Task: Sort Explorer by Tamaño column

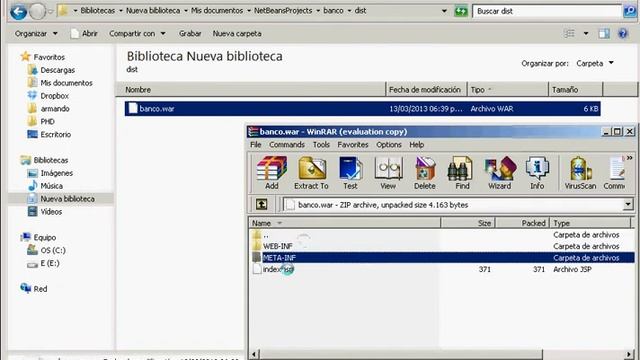Action: [576, 89]
